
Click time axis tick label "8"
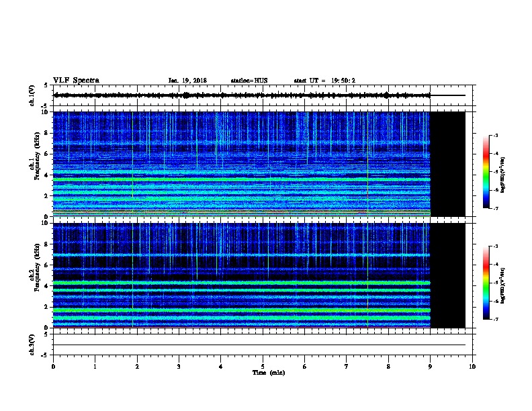[x=388, y=366]
